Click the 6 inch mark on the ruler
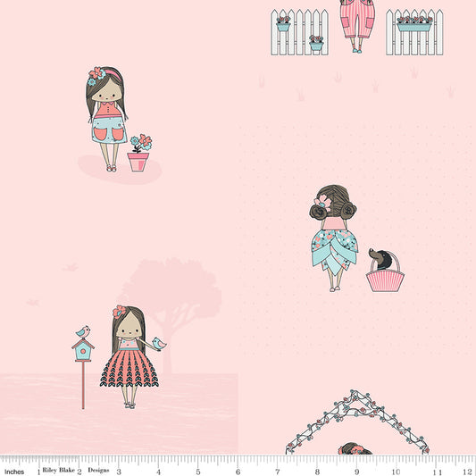476x476 pixels. tap(238, 472)
